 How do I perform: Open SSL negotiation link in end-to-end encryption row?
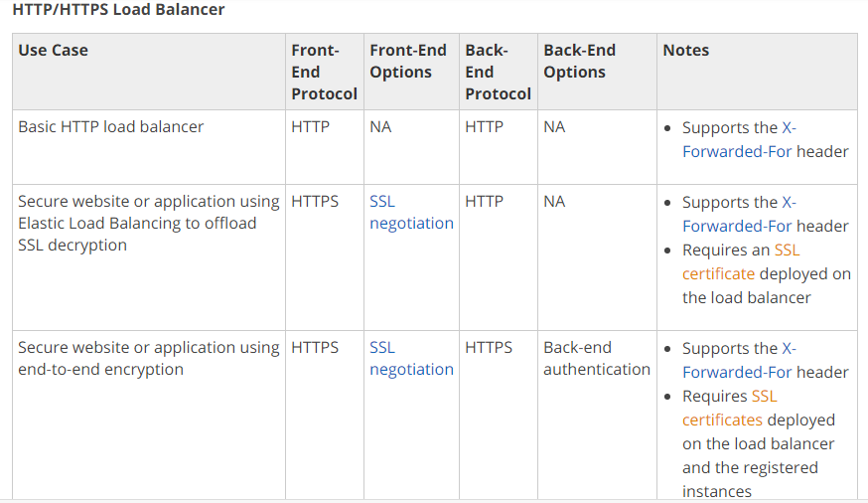411,359
